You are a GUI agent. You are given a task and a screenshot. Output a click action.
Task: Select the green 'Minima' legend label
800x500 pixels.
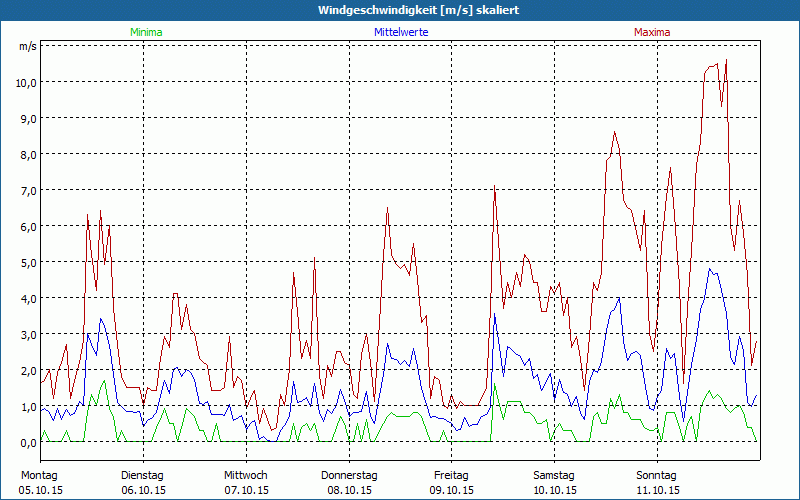click(x=146, y=32)
